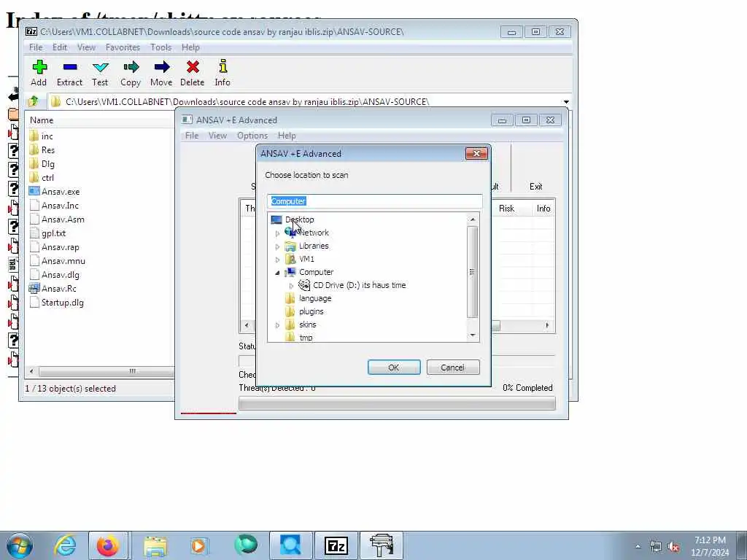747x560 pixels.
Task: Select the Ansav.Rc file icon
Action: 34,288
